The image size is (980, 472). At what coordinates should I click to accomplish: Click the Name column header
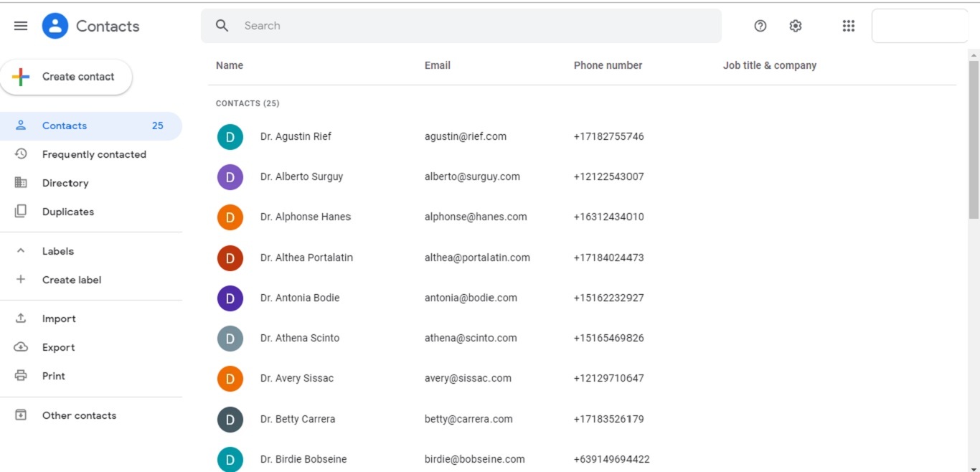pyautogui.click(x=230, y=65)
